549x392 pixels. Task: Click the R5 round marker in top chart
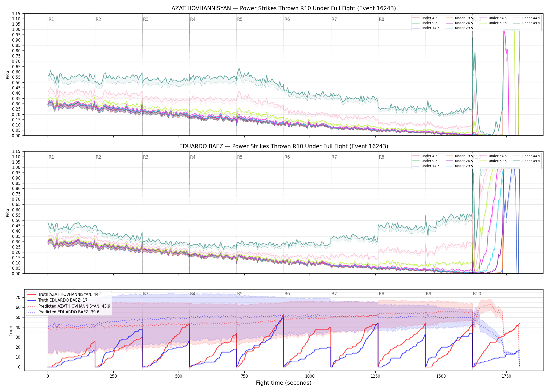(x=240, y=19)
